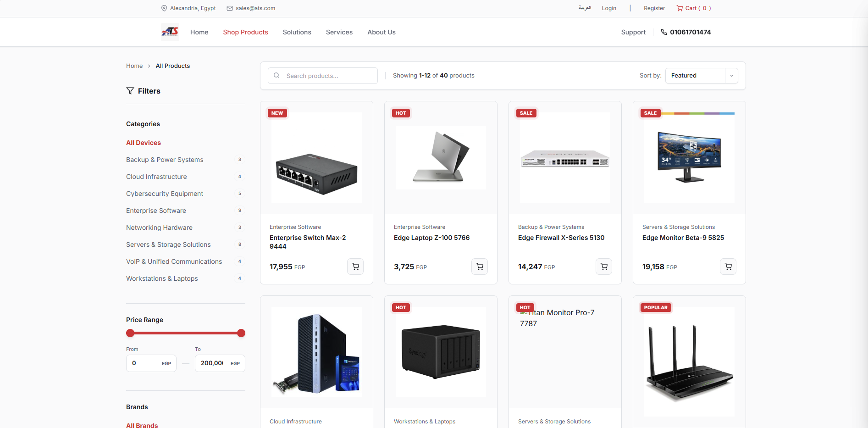Open the Home menu item
The height and width of the screenshot is (428, 868).
coord(199,32)
